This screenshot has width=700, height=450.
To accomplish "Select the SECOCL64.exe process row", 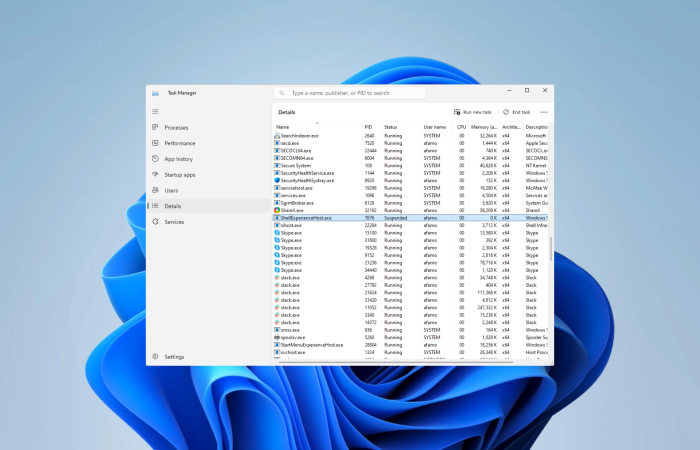I will [x=410, y=150].
